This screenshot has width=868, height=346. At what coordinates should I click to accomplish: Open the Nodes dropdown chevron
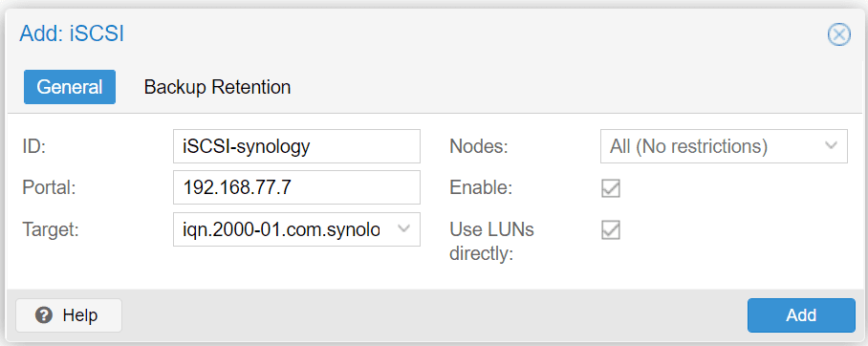click(831, 145)
